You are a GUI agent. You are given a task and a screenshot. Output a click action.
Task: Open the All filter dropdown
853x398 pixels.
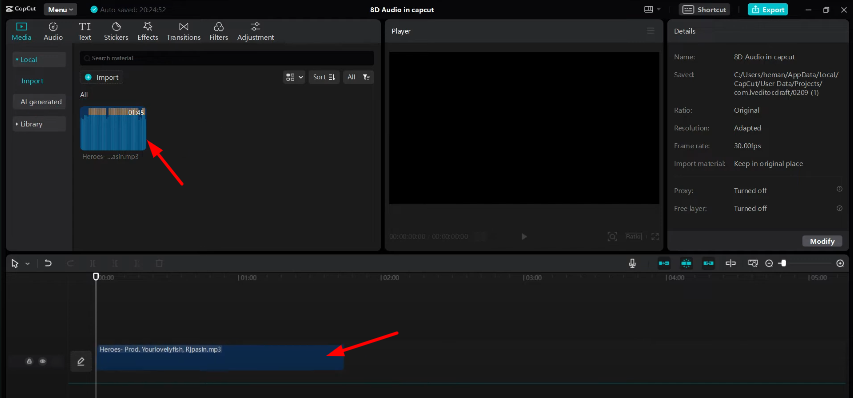tap(358, 77)
